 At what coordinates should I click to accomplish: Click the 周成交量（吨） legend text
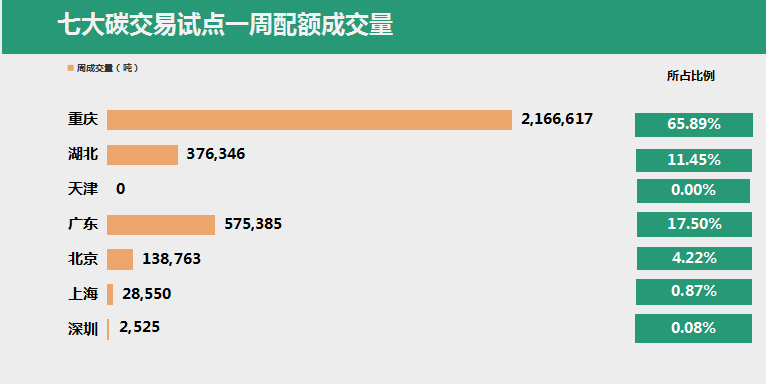[x=107, y=68]
